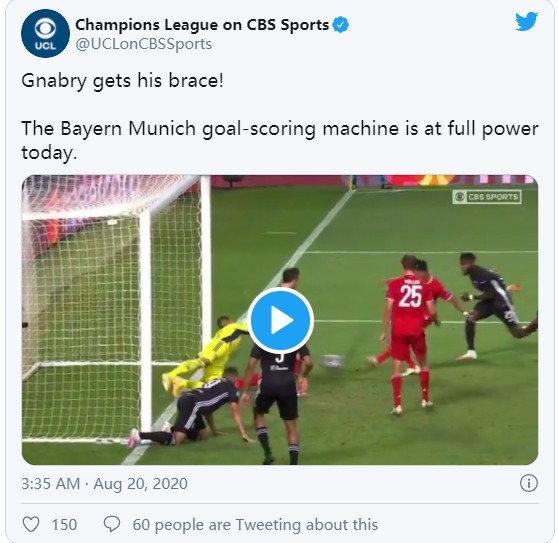Click the blue verified badge

pyautogui.click(x=341, y=25)
